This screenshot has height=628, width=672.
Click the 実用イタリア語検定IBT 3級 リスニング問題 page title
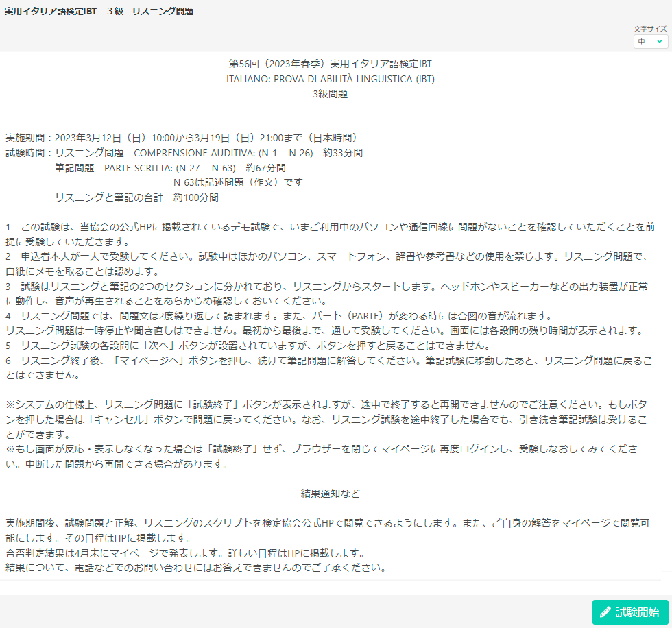[x=99, y=12]
